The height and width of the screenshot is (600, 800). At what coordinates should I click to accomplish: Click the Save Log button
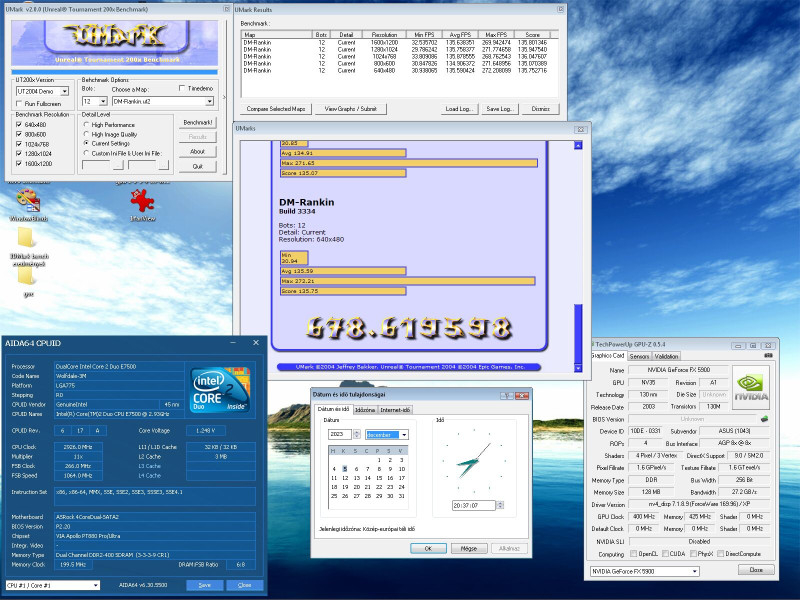499,109
